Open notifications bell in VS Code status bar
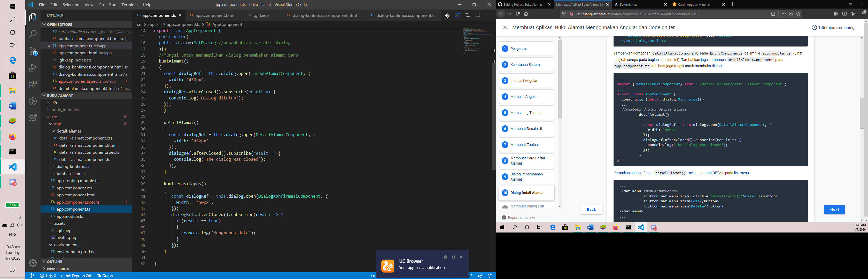868x279 pixels. coord(490,276)
